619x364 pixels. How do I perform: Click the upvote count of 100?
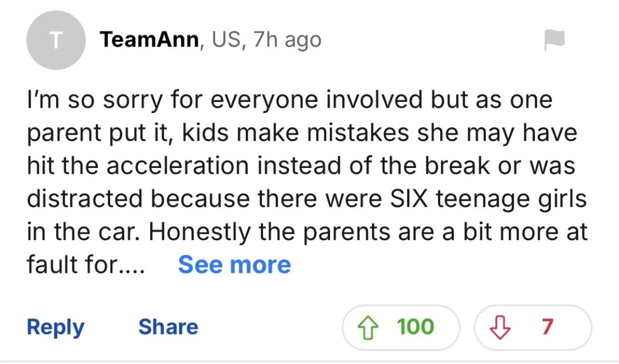pyautogui.click(x=416, y=327)
